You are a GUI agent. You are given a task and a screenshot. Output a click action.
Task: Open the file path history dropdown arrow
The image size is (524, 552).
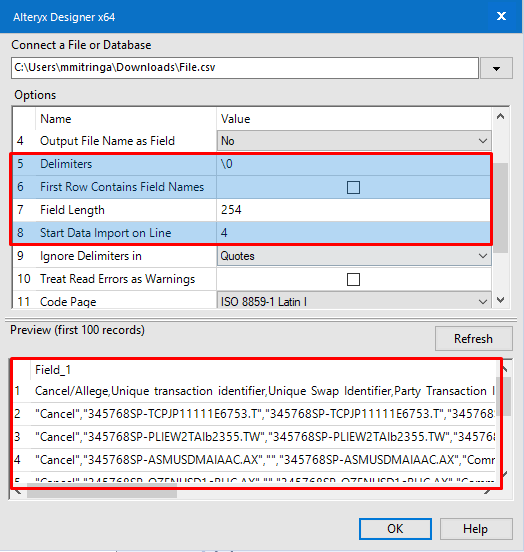[x=496, y=68]
